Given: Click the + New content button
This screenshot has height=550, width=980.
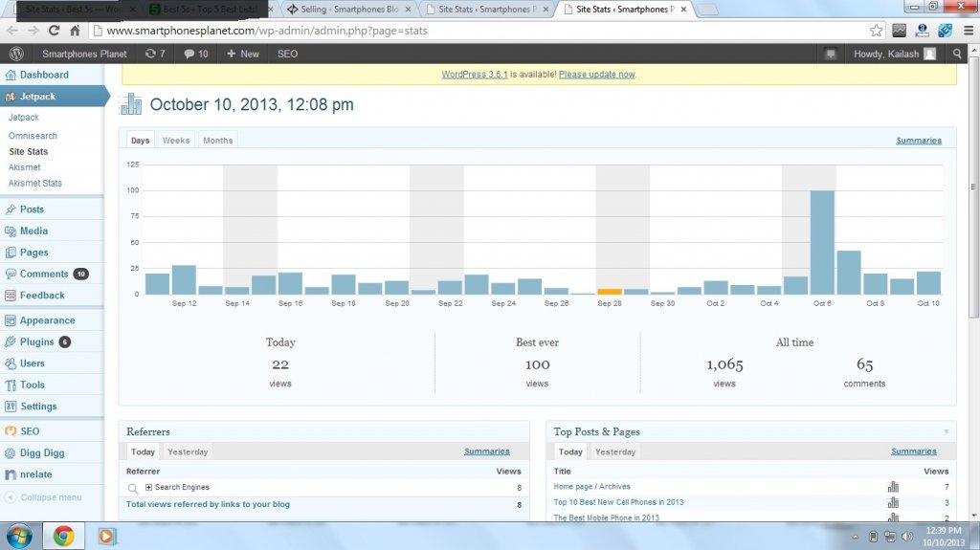Looking at the screenshot, I should click(x=242, y=54).
